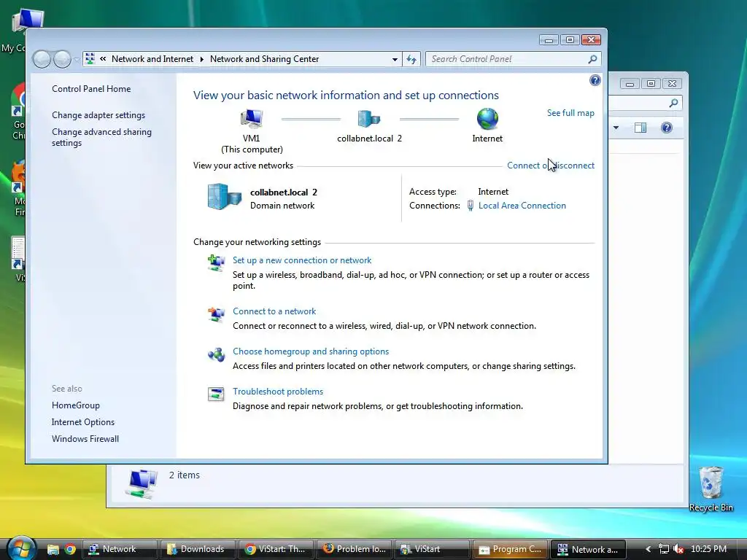This screenshot has width=747, height=560.
Task: Open Change advanced sharing settings
Action: pyautogui.click(x=101, y=137)
